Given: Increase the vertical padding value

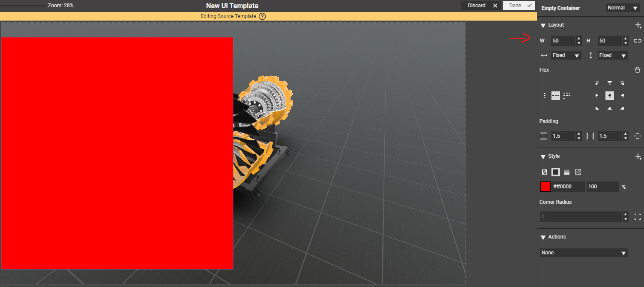Looking at the screenshot, I should click(579, 134).
